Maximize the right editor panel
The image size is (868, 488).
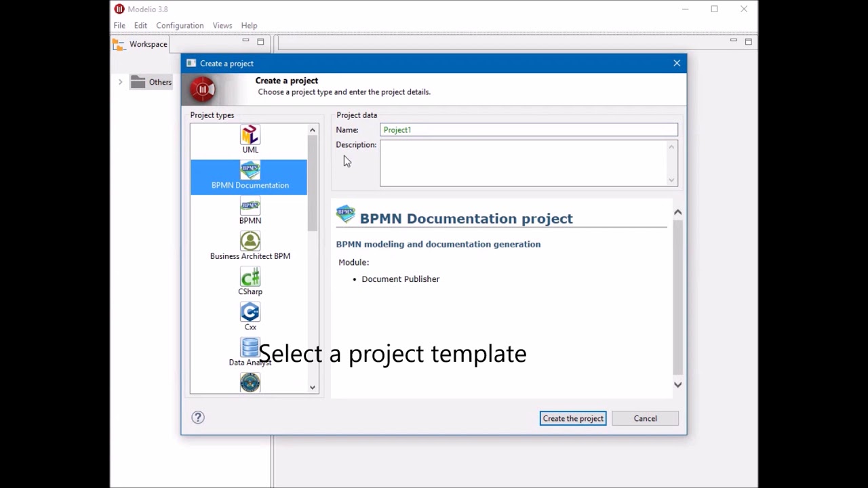(x=749, y=41)
